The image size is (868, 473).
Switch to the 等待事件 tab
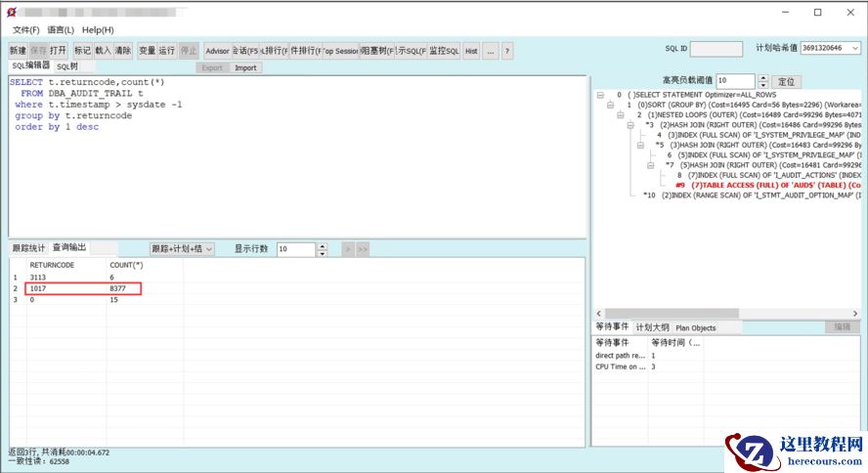(612, 327)
